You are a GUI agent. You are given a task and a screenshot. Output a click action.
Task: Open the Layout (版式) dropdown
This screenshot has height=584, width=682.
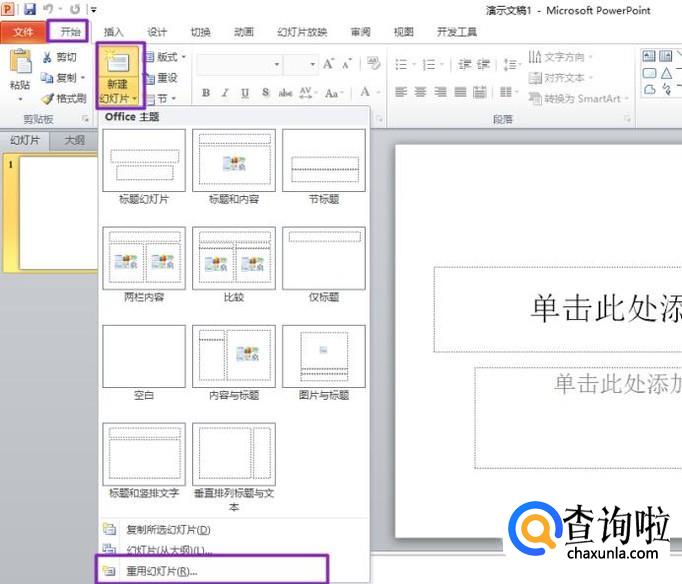coord(167,57)
